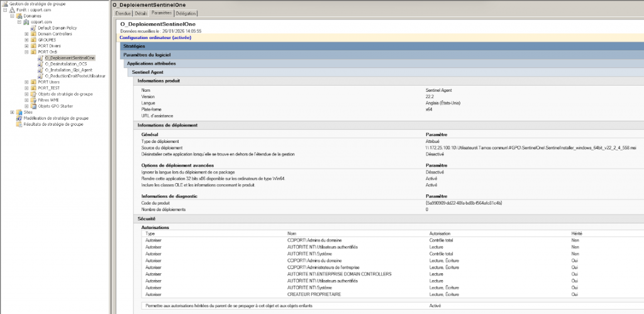The width and height of the screenshot is (644, 314).
Task: Open the Délégation tab
Action: point(186,14)
